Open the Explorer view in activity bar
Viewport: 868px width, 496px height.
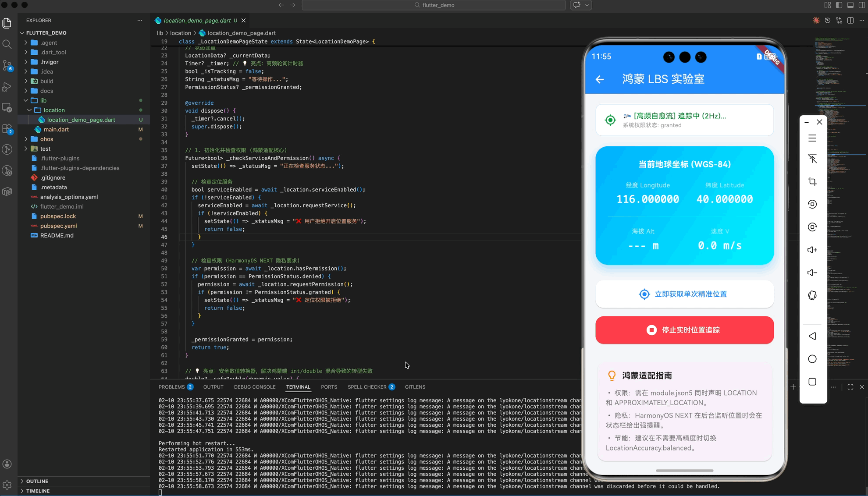[7, 23]
